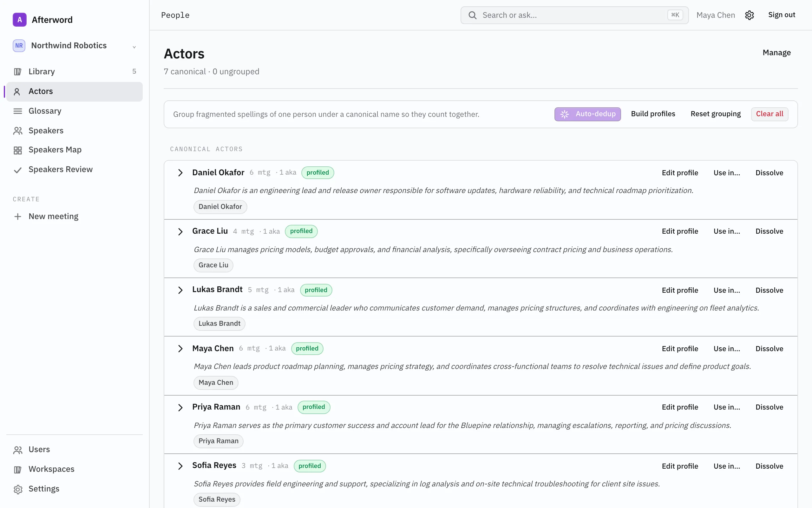Dissolve the Lukas Brandt actor

[x=769, y=290]
